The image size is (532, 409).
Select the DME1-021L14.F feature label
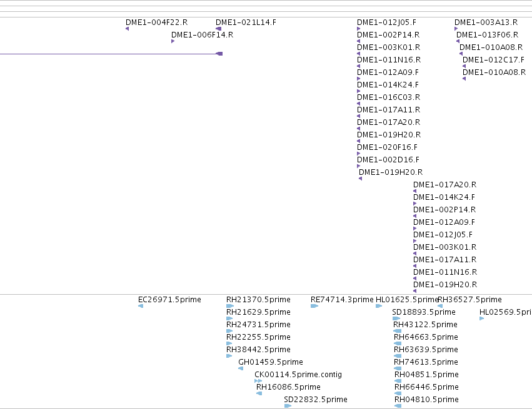coord(246,22)
